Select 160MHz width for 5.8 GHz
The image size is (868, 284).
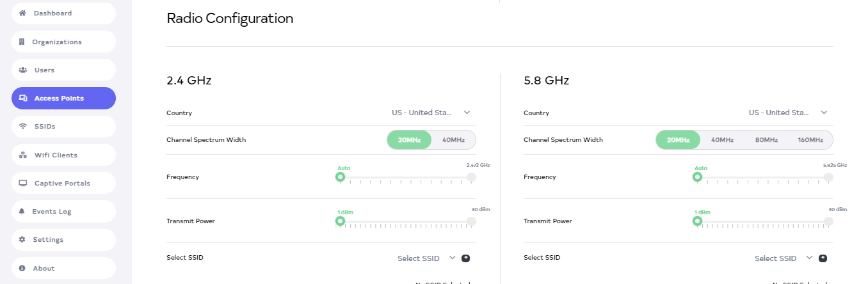tap(810, 140)
